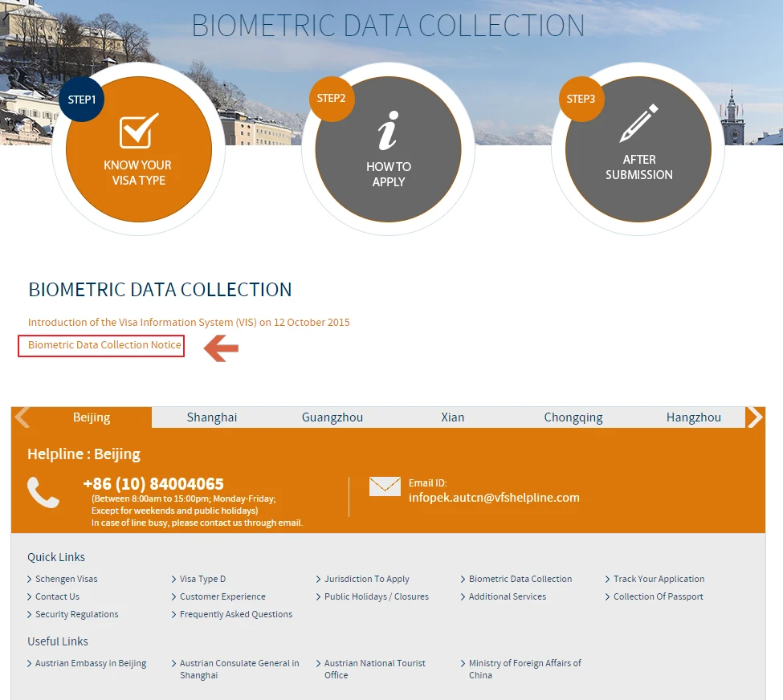
Task: Switch to the Xian tab
Action: click(x=452, y=417)
